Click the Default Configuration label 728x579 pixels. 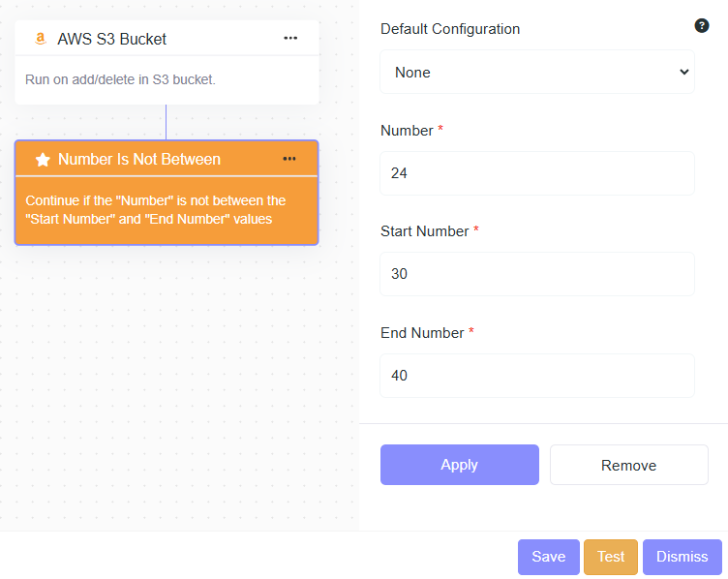[450, 29]
